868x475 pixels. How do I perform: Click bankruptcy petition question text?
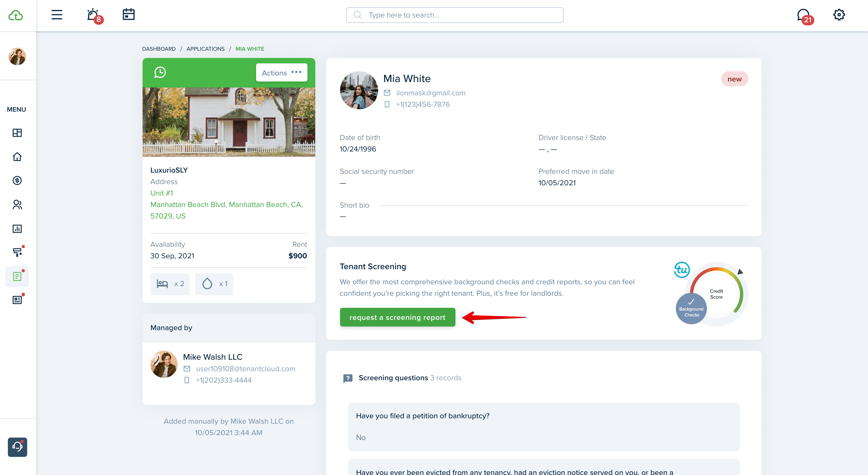(x=423, y=416)
